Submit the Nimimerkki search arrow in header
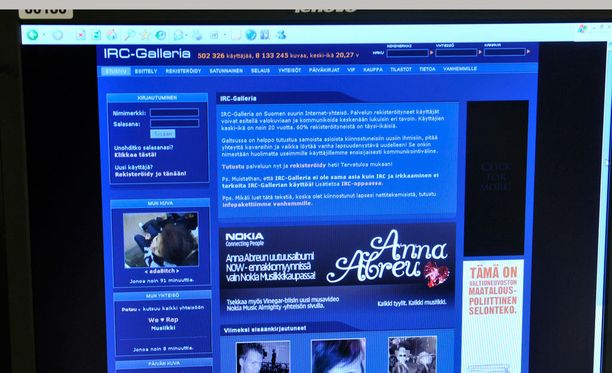612x373 pixels. coord(432,52)
